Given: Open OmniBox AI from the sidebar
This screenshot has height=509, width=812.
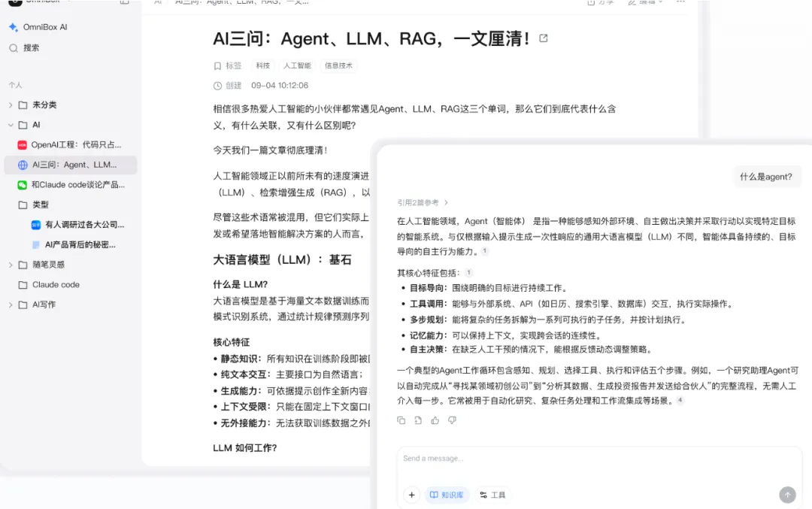Looking at the screenshot, I should (x=39, y=27).
